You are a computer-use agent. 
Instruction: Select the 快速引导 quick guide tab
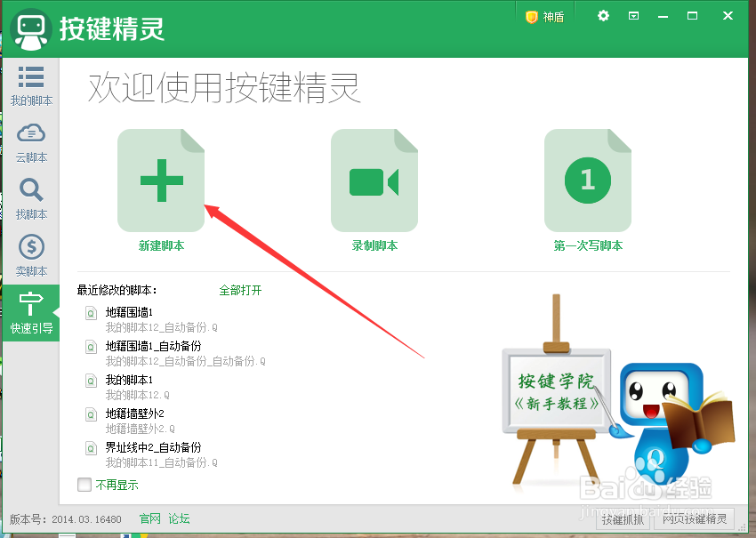coord(31,313)
